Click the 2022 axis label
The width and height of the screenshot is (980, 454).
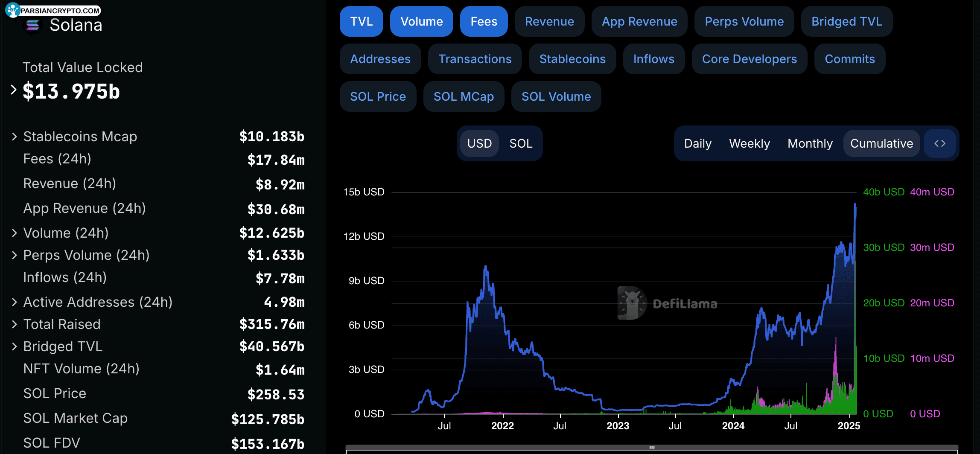point(502,426)
